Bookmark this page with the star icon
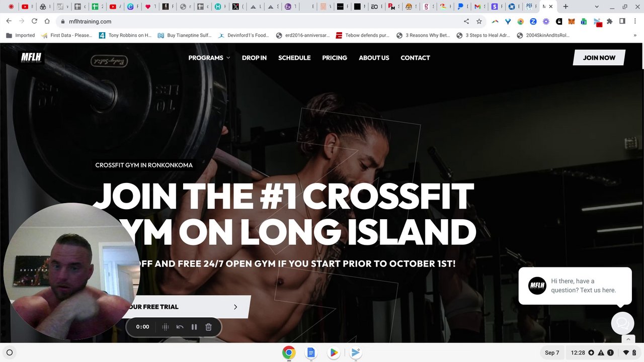The width and height of the screenshot is (644, 362). click(479, 21)
